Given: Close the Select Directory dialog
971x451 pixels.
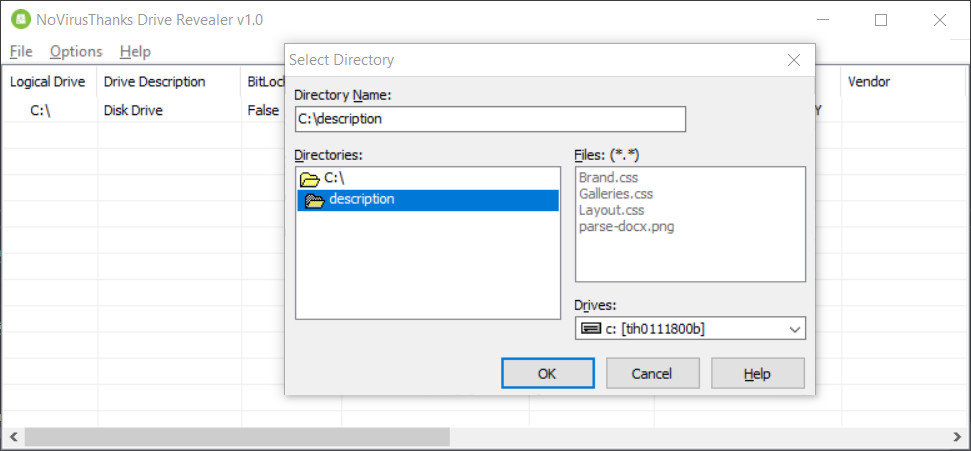Looking at the screenshot, I should click(x=793, y=60).
